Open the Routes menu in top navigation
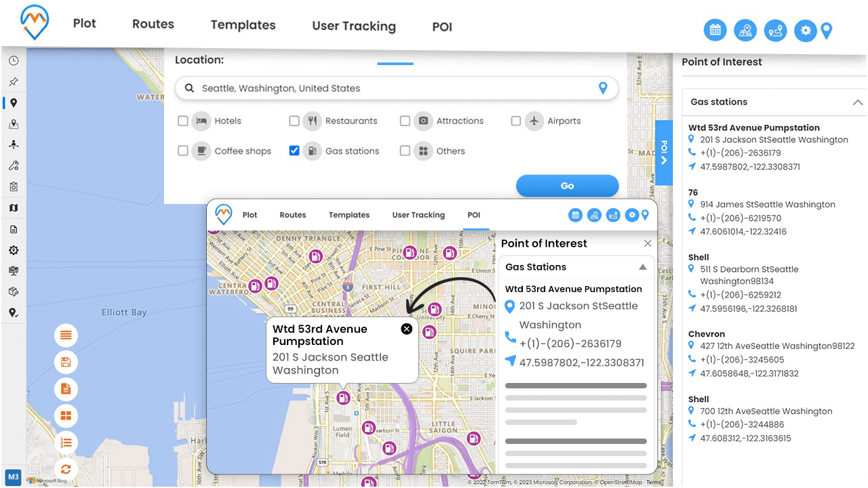 [x=153, y=24]
